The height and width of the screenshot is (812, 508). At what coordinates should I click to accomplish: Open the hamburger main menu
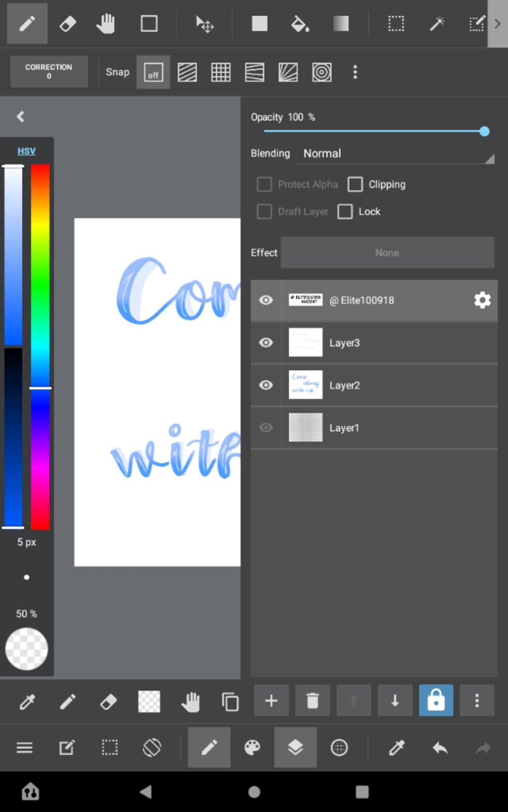pyautogui.click(x=24, y=748)
